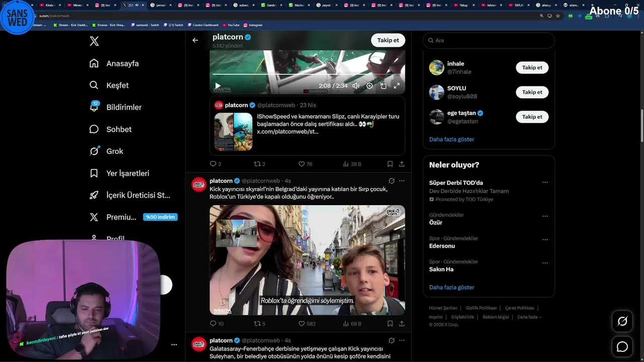Like the post with 582 likes
Screen dimensions: 644x362
pyautogui.click(x=307, y=324)
